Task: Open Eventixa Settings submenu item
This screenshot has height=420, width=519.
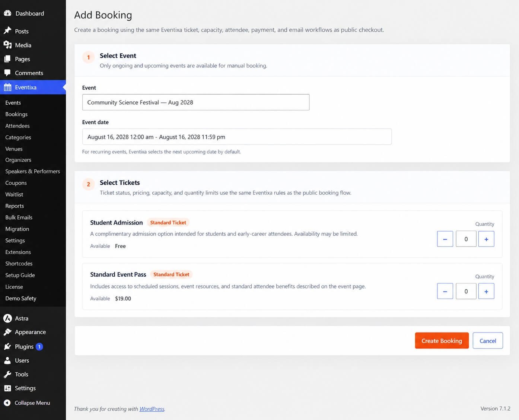Action: pos(15,241)
